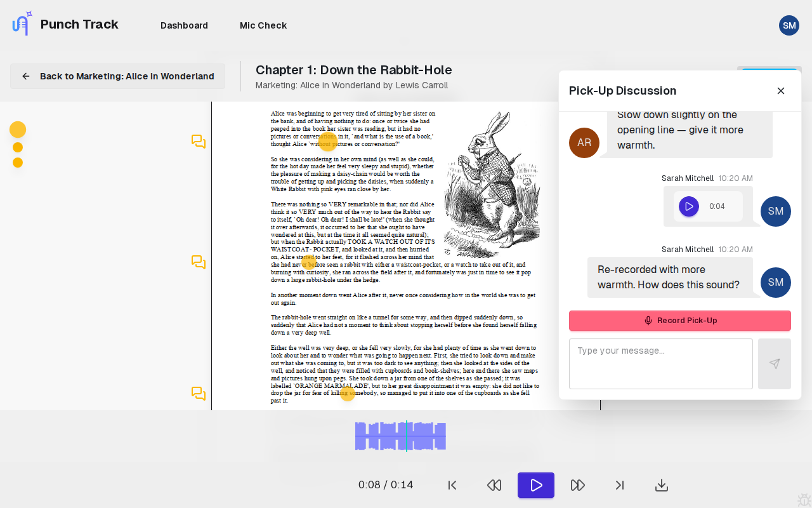Download the audio recording
Viewport: 812px width, 508px height.
tap(662, 485)
